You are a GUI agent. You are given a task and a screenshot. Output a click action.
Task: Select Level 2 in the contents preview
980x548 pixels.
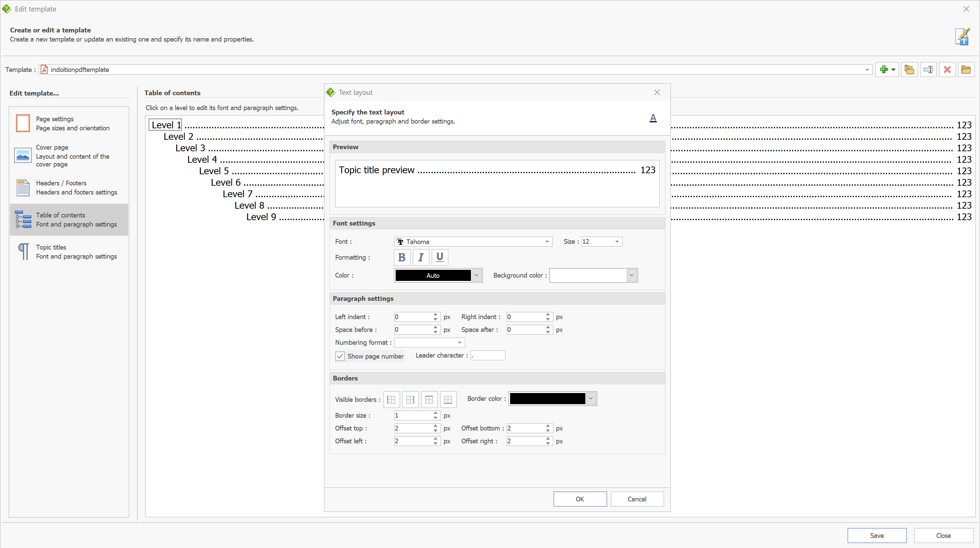pos(179,137)
